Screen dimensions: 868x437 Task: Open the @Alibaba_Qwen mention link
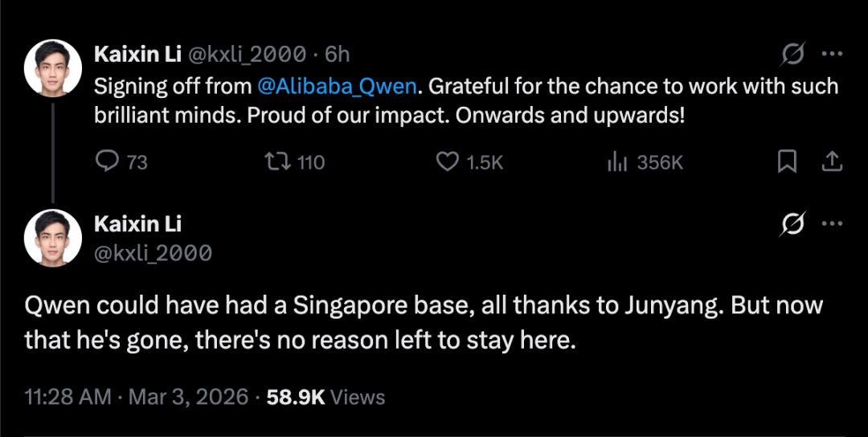338,85
